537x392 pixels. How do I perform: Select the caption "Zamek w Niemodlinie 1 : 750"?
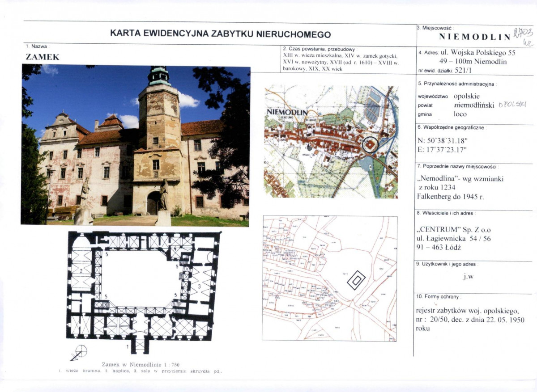click(141, 364)
